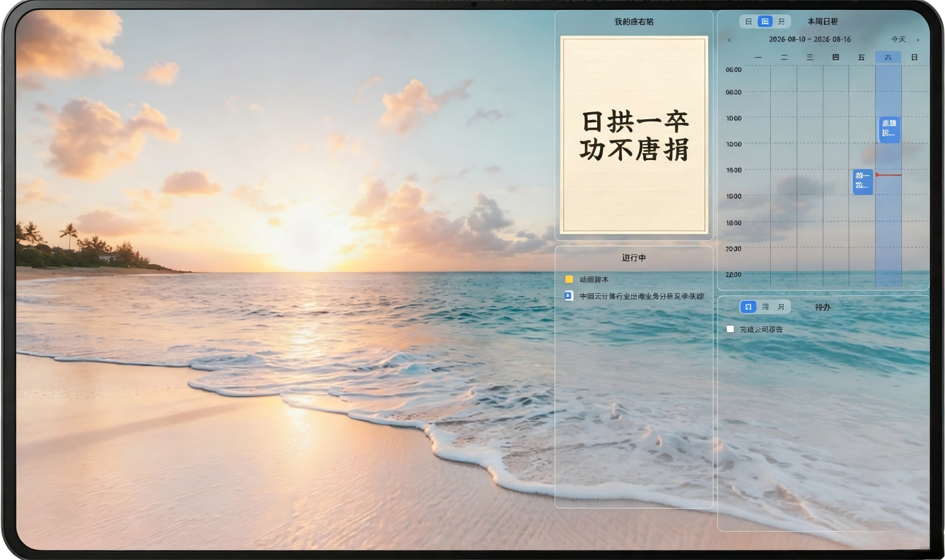Select day filter (日) in 待办 widget
Screen dimensions: 945x560
748,307
